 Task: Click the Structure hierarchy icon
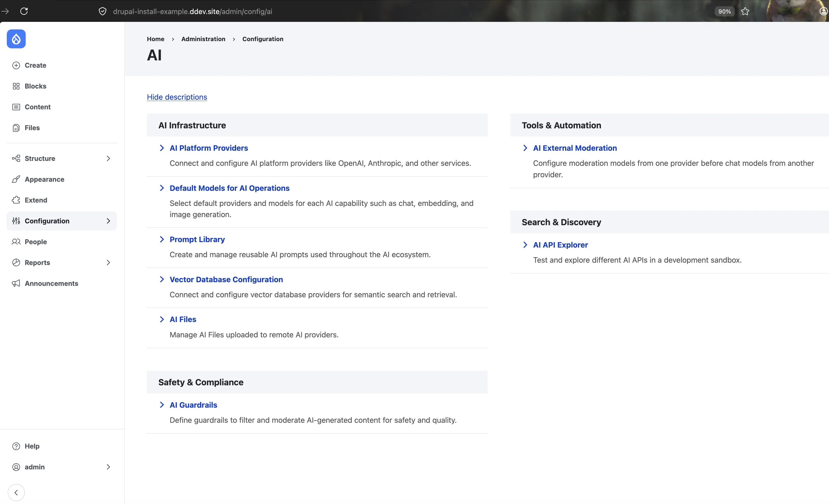(16, 159)
